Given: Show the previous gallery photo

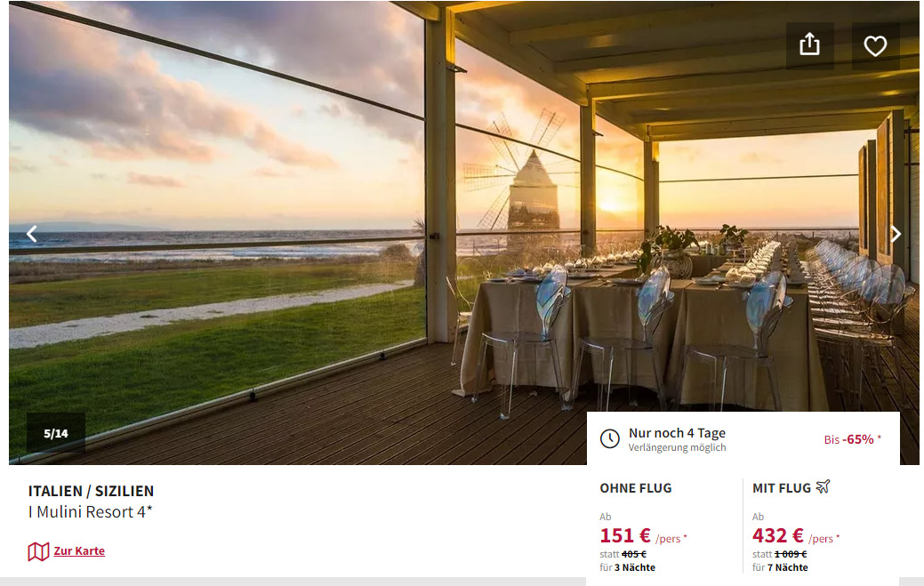Looking at the screenshot, I should pos(32,234).
